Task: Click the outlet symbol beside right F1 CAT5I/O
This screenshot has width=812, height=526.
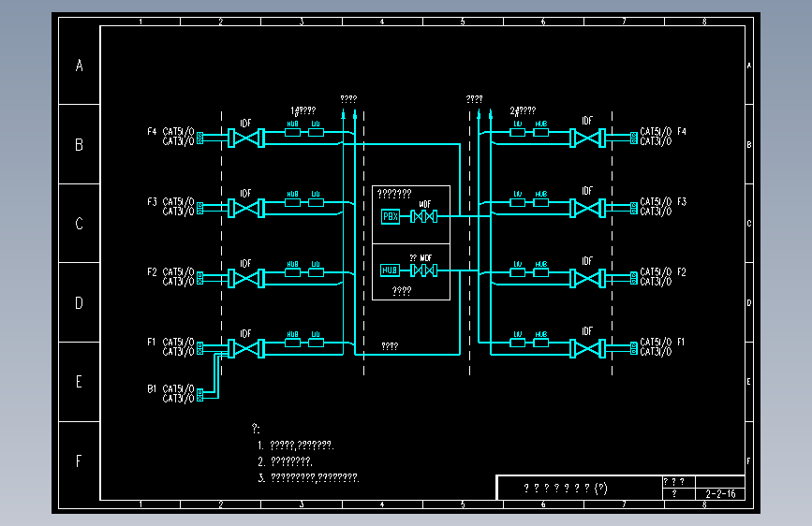Action: [634, 348]
